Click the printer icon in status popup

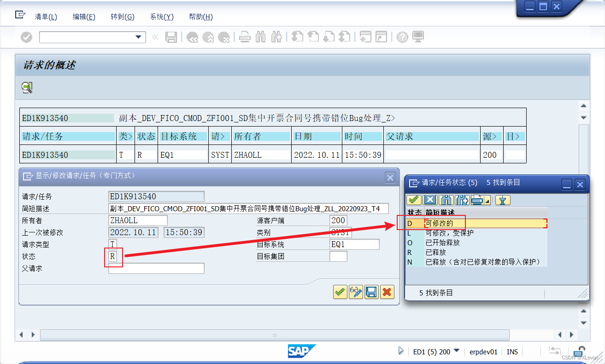tap(477, 200)
